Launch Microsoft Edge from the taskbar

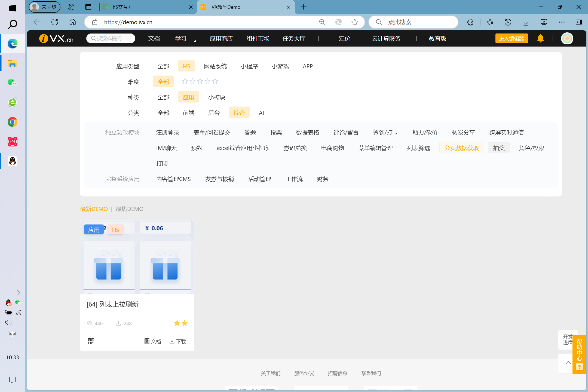13,44
